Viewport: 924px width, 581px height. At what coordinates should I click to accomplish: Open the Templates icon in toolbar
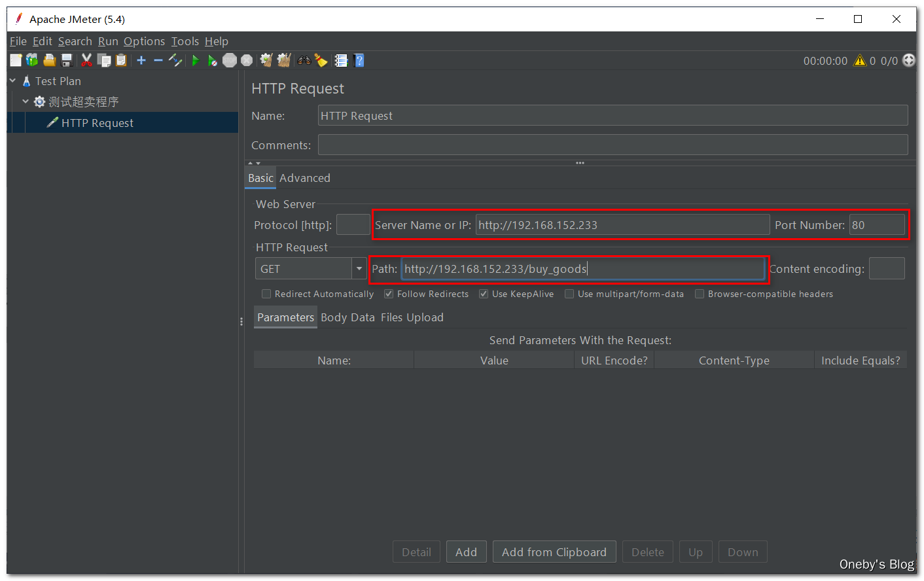pyautogui.click(x=32, y=60)
